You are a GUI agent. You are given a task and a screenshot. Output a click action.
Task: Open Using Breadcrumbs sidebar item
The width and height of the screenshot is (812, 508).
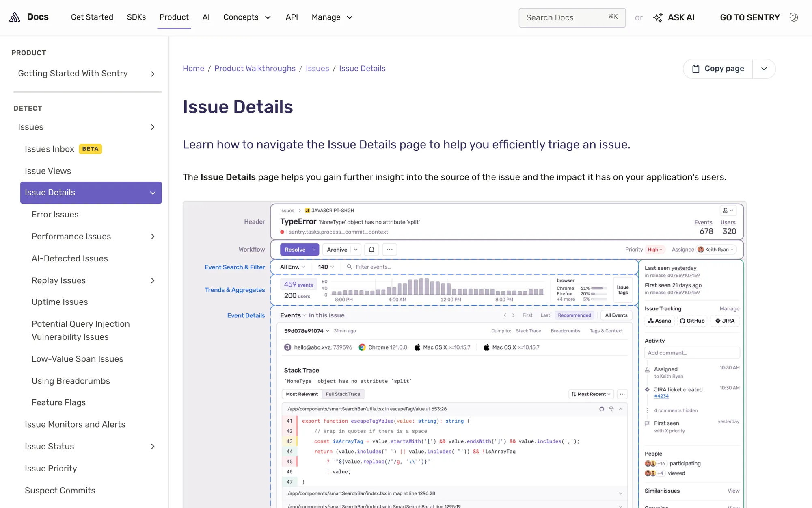point(71,381)
